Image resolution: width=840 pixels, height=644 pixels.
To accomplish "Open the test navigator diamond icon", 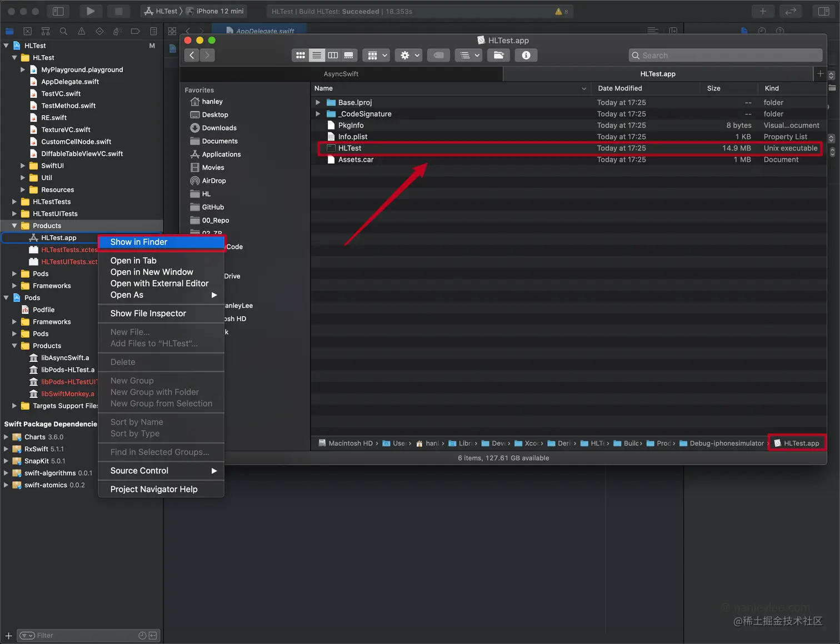I will pyautogui.click(x=99, y=31).
